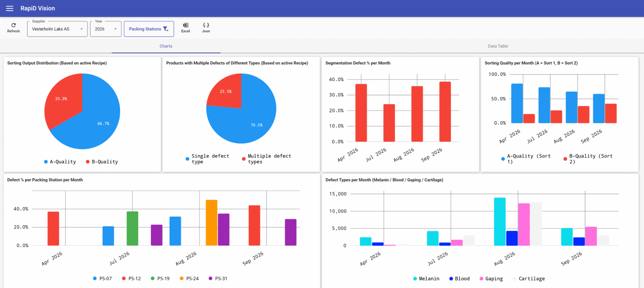
Task: Toggle A-Quality (Sort 1) legend entry
Action: [526, 159]
